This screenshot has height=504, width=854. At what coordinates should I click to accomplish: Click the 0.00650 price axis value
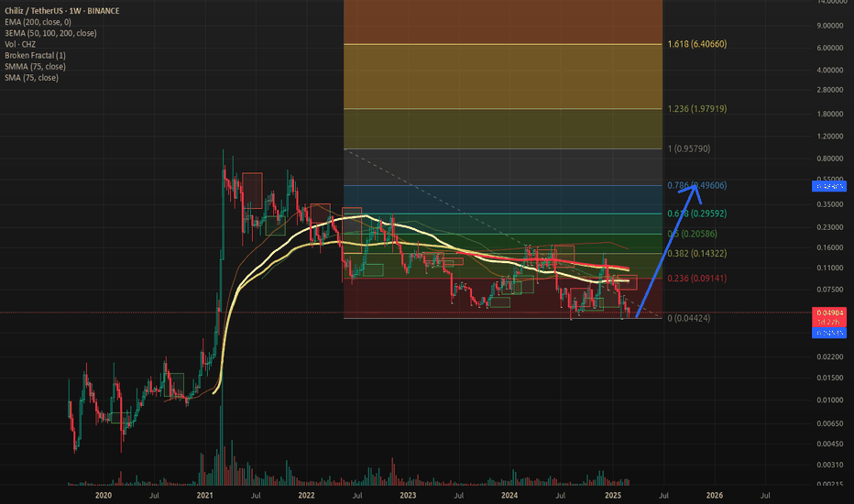(x=830, y=424)
